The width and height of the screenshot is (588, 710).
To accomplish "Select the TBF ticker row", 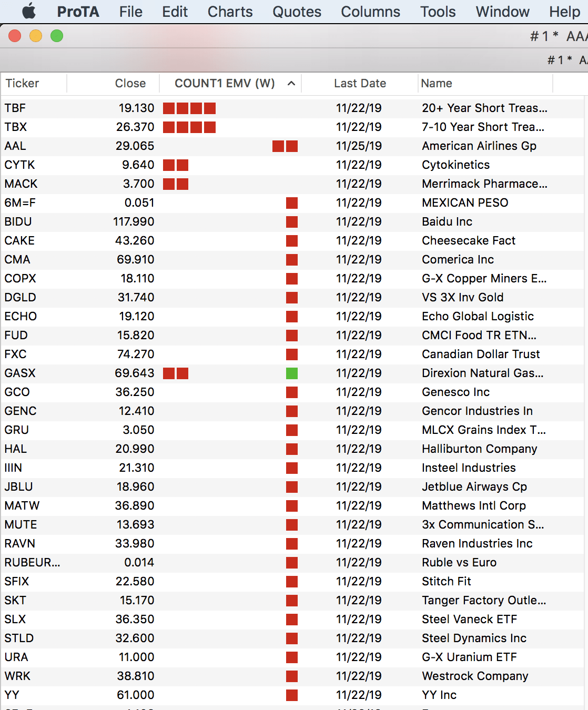I will click(x=292, y=108).
